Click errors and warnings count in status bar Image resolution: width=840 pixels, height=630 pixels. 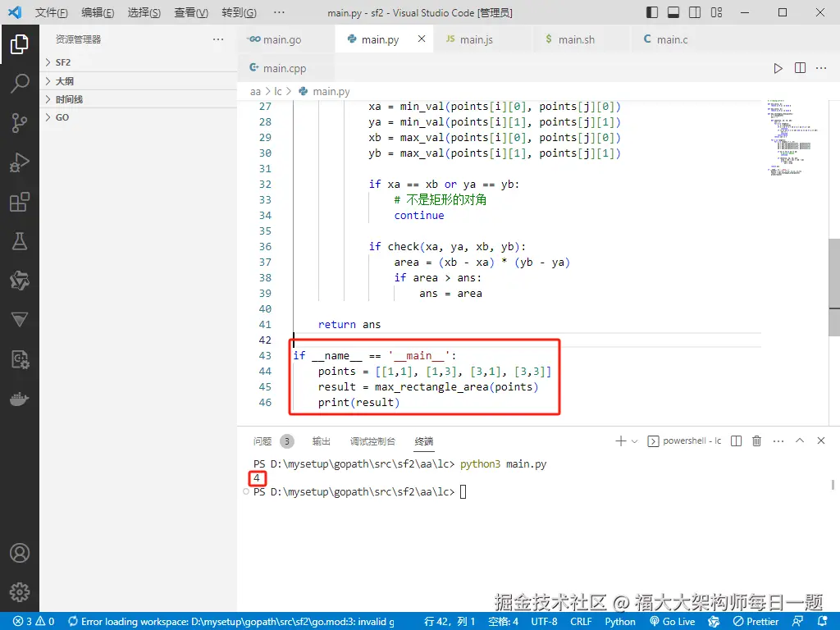coord(34,622)
